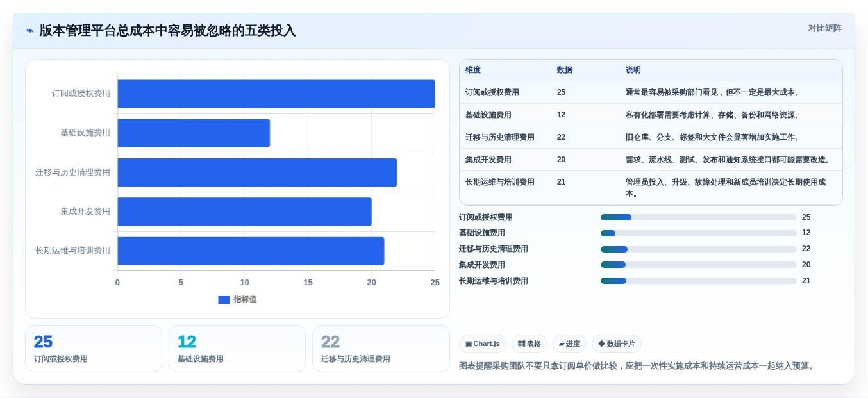868x398 pixels.
Task: Click the 维度 column header
Action: tap(473, 70)
